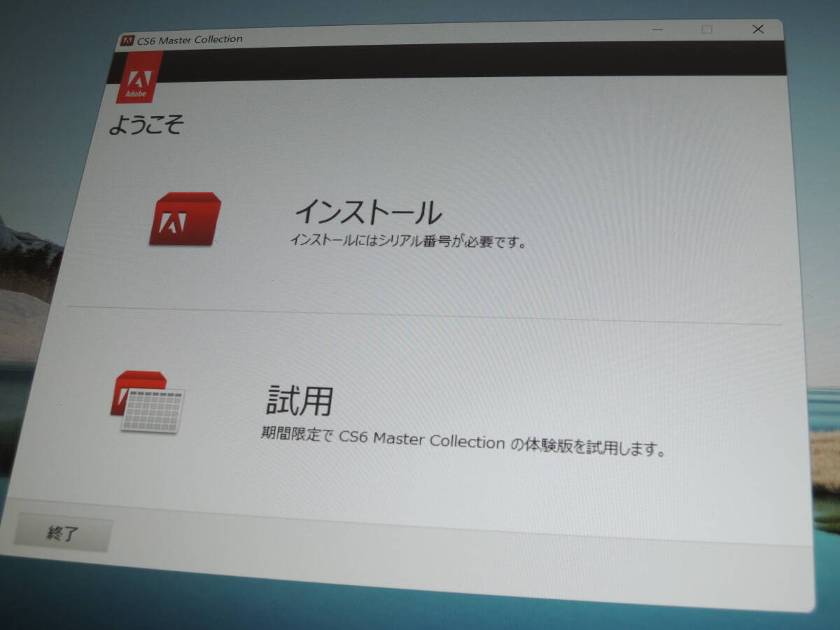Screen dimensions: 840x630
Task: Close the CS6 Master Collection window
Action: tap(758, 29)
